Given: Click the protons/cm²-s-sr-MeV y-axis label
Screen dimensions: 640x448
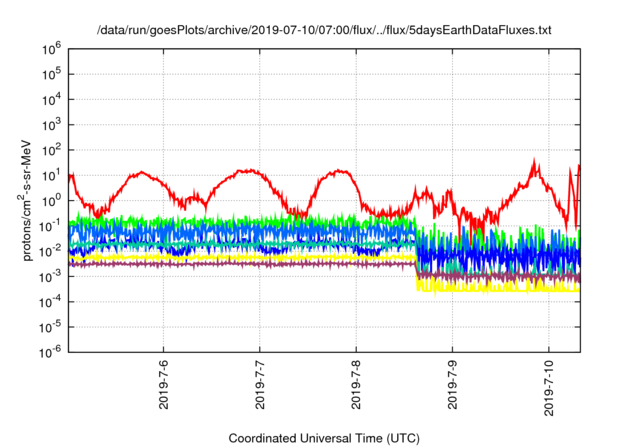Looking at the screenshot, I should point(26,200).
